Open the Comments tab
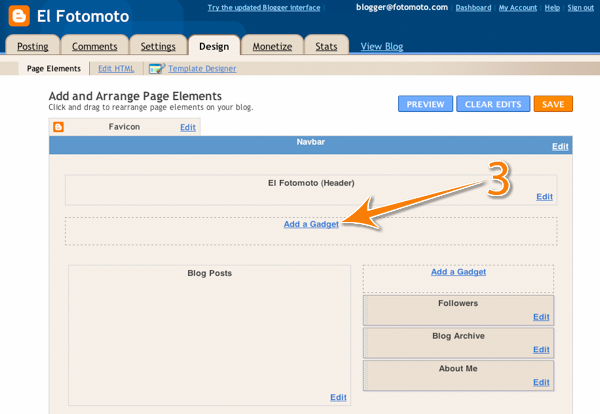600x414 pixels. click(95, 46)
